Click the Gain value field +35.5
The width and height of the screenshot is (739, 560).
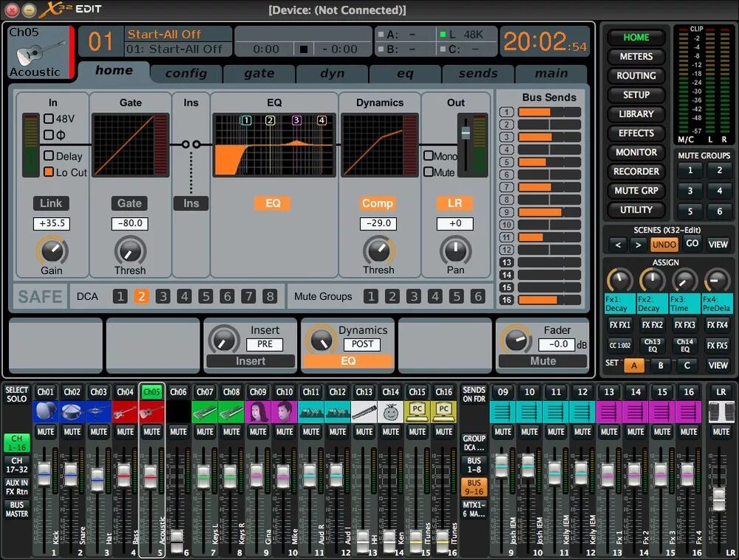[52, 223]
